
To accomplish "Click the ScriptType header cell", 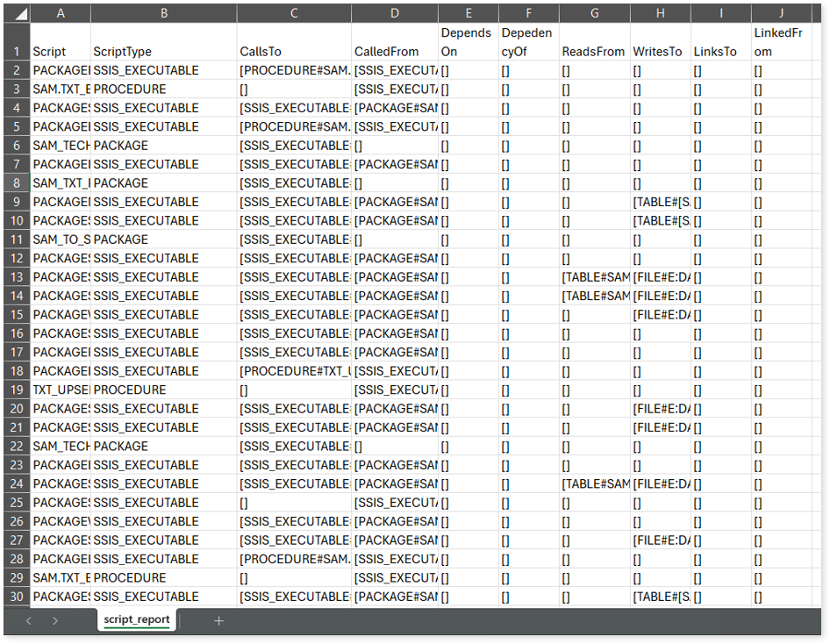I will [163, 52].
